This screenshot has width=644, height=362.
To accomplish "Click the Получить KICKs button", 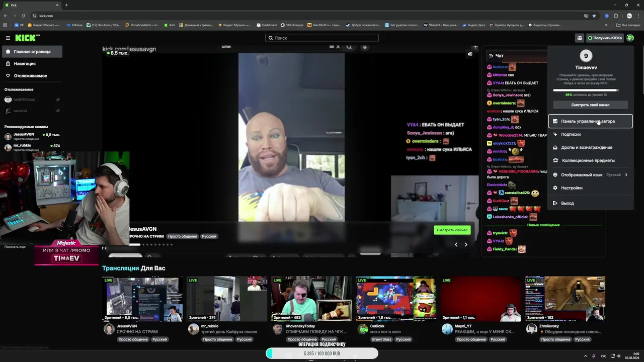I will 605,38.
